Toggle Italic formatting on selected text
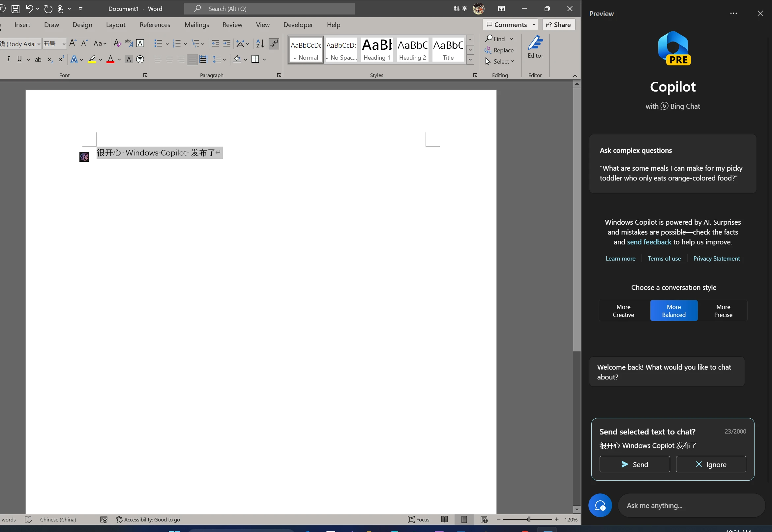772x532 pixels. coord(8,59)
